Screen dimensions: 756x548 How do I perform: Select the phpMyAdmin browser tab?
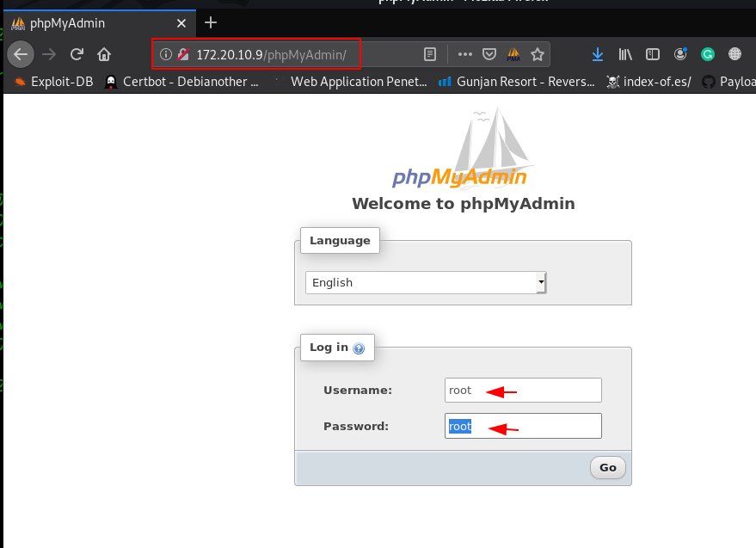(x=99, y=23)
